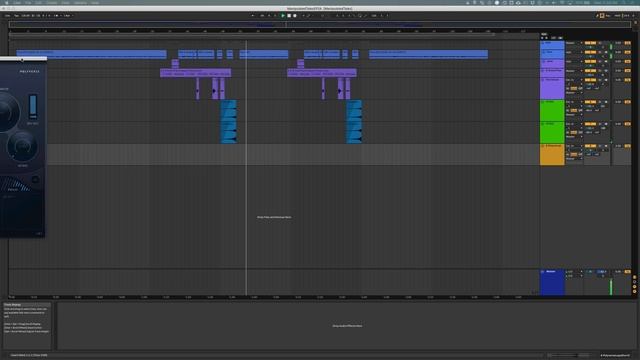Image resolution: width=640 pixels, height=360 pixels.
Task: Select the first blue audio waveform clip
Action: (229, 122)
